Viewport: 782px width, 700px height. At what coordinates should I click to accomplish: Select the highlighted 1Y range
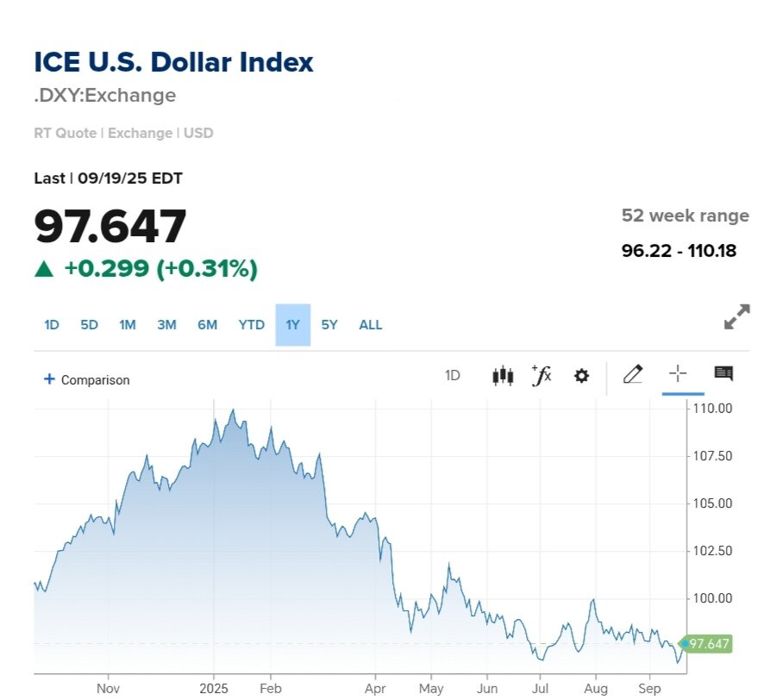coord(292,325)
